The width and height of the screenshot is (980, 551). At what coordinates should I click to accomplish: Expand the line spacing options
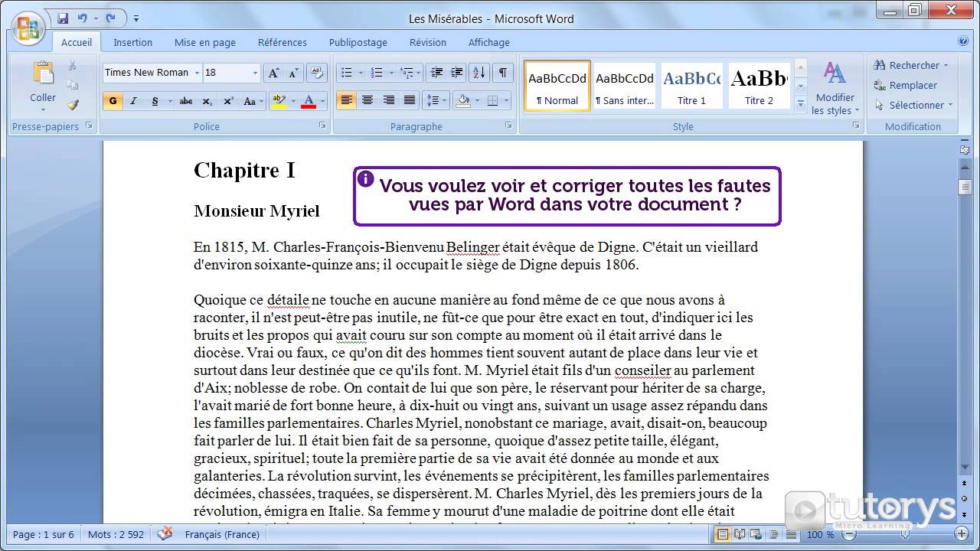tap(436, 100)
